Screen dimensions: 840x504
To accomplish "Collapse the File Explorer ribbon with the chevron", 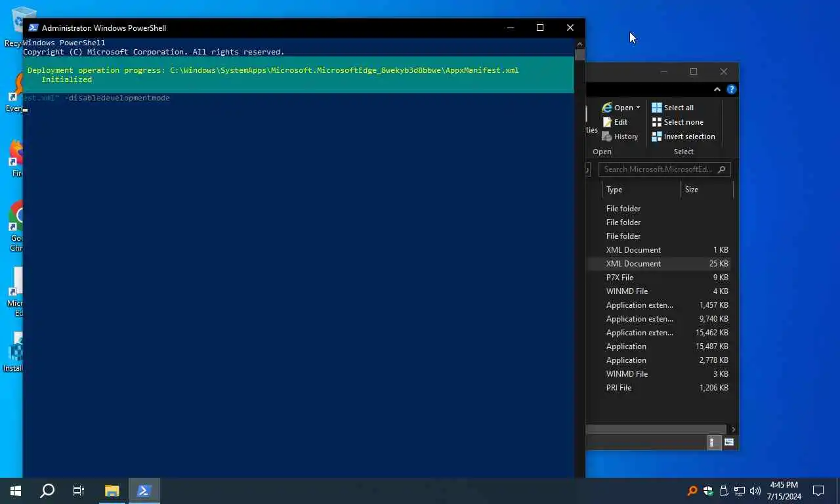I will (x=717, y=89).
